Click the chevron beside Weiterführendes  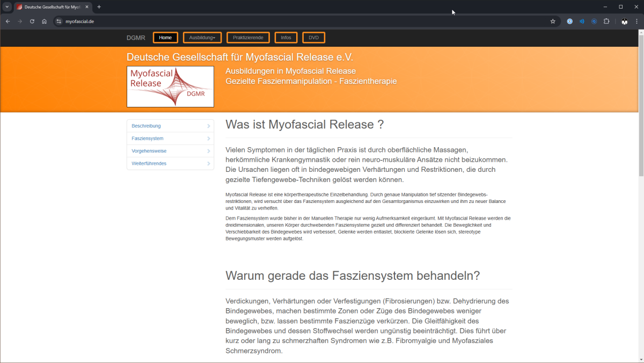coord(208,163)
